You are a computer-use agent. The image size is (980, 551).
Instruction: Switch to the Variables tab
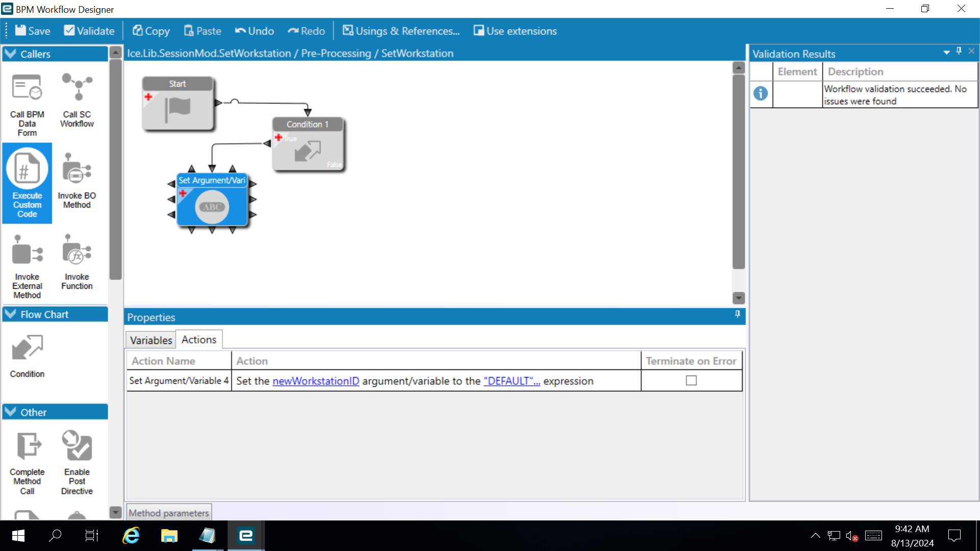(x=151, y=340)
